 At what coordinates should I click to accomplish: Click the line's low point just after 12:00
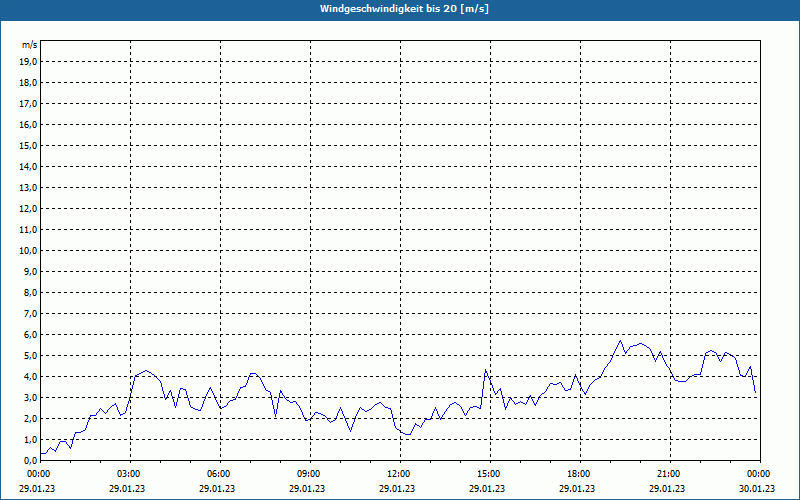coord(408,434)
